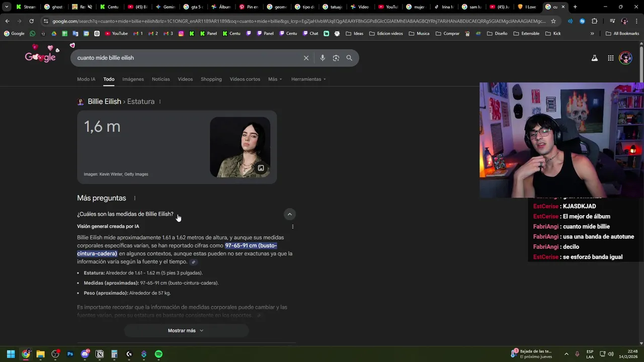Open a new browser tab
The height and width of the screenshot is (362, 644).
575,7
